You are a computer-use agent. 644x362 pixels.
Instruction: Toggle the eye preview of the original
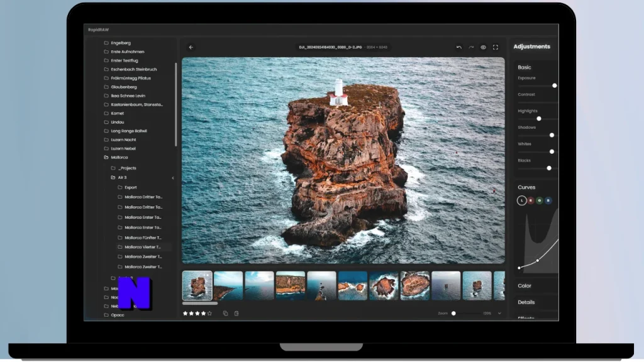click(x=484, y=47)
